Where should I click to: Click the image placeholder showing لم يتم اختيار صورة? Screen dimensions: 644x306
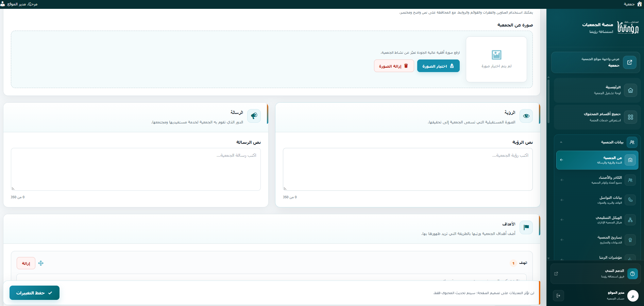pyautogui.click(x=496, y=59)
